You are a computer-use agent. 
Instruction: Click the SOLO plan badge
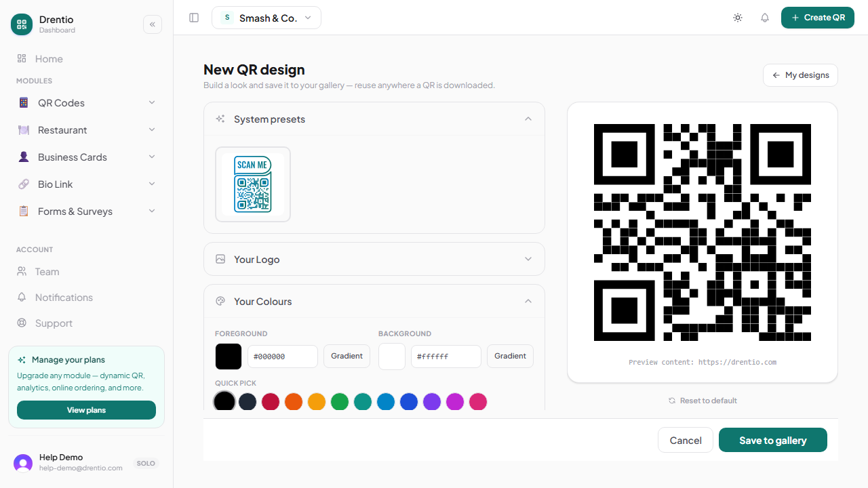(146, 464)
